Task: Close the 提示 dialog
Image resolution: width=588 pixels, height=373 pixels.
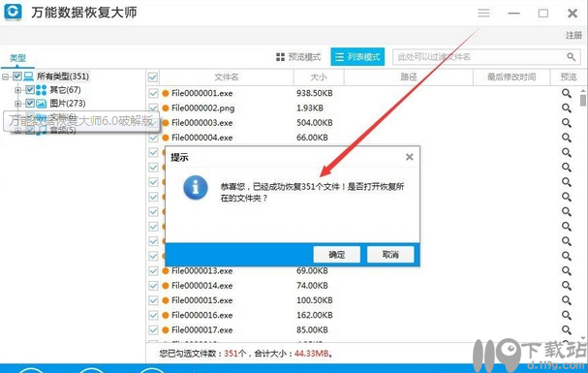Action: tap(410, 157)
